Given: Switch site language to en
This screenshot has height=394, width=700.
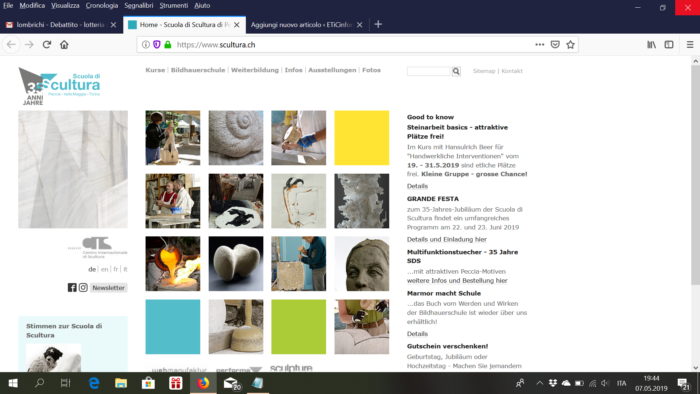Looking at the screenshot, I should (x=104, y=270).
